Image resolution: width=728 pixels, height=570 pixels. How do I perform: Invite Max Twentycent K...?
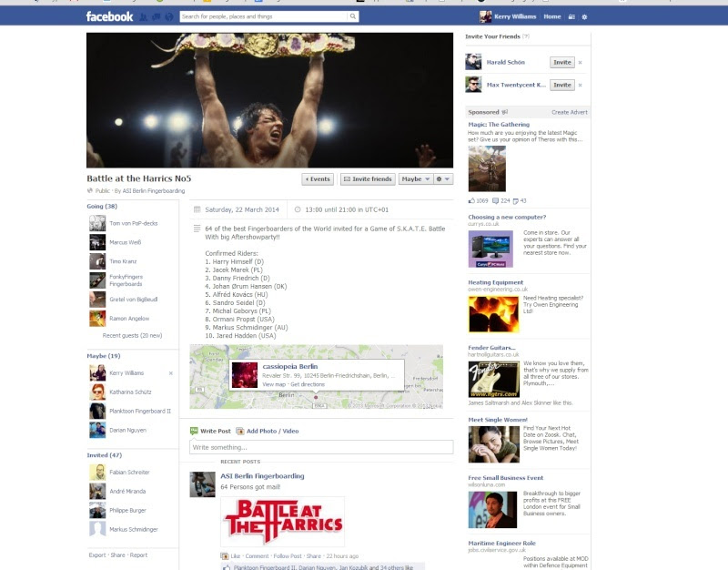click(561, 85)
